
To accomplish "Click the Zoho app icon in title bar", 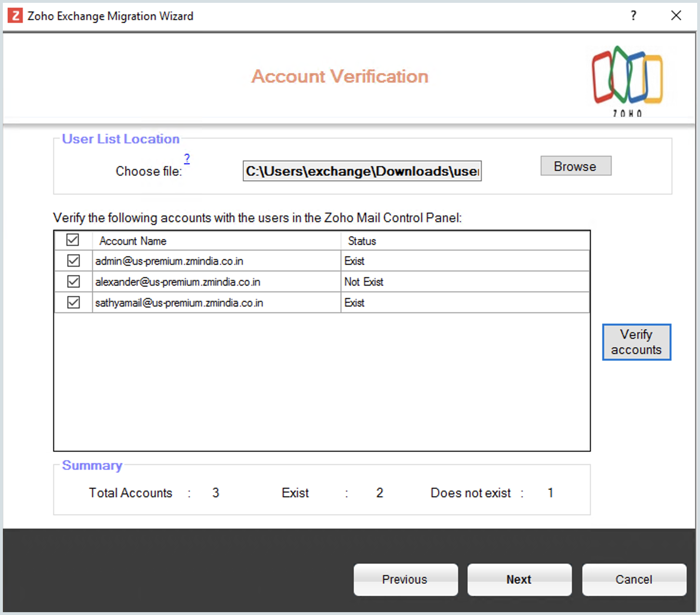I will 15,16.
